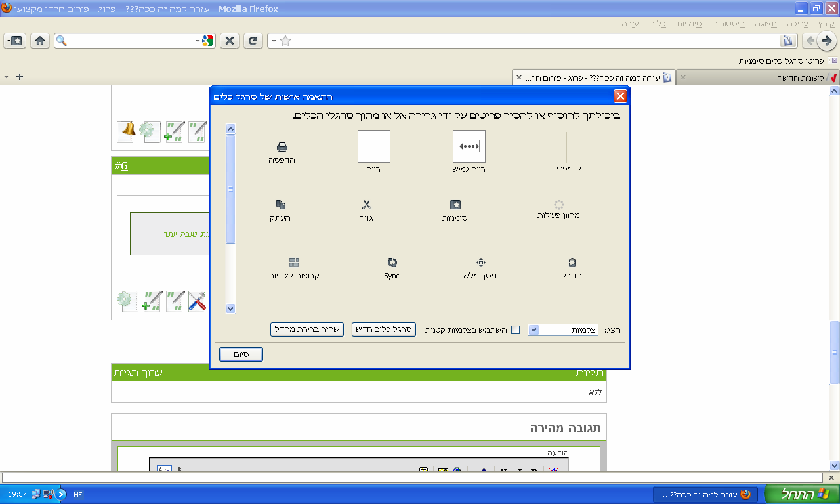Click the 'סיום' (Done) button
This screenshot has height=504, width=840.
(241, 354)
